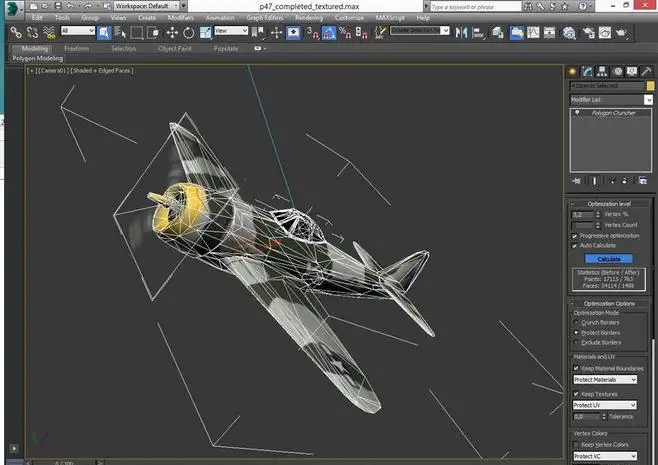Switch to the Hierarchy command panel
658x465 pixels.
click(602, 71)
